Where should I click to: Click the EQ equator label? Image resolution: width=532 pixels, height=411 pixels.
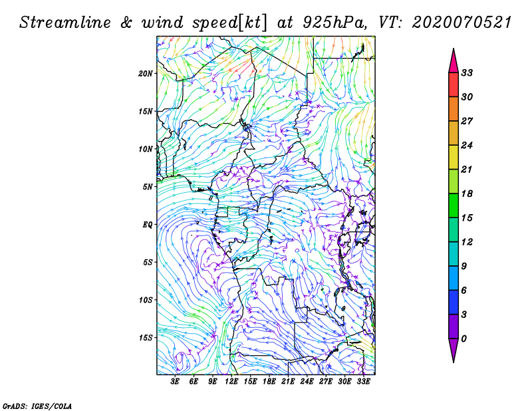pyautogui.click(x=148, y=225)
